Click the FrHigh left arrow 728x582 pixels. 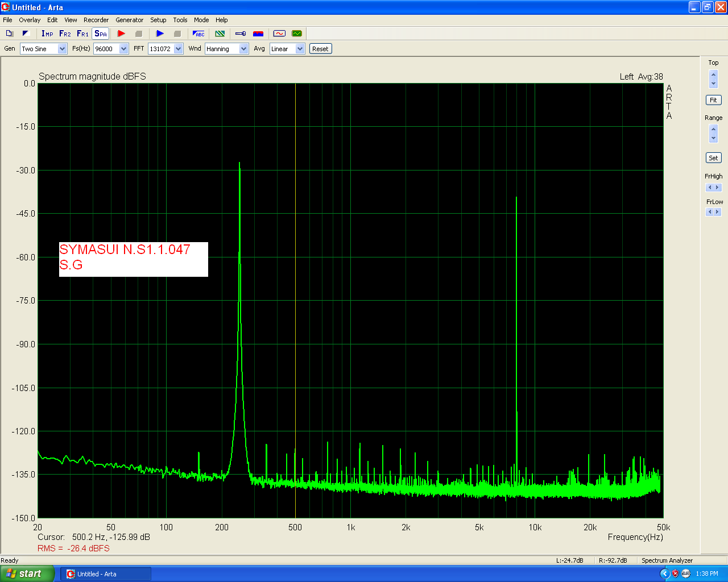point(710,188)
